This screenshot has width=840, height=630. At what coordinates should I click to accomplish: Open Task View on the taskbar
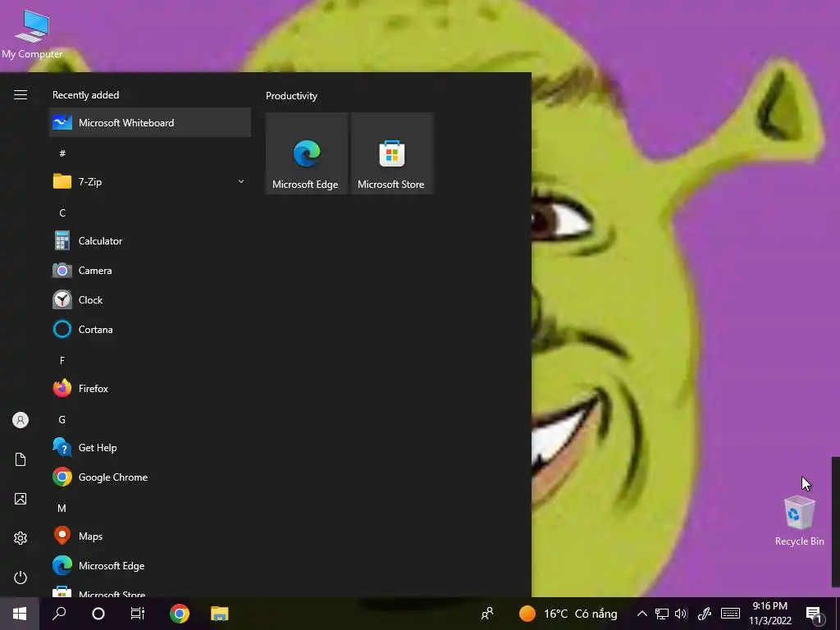pos(138,614)
